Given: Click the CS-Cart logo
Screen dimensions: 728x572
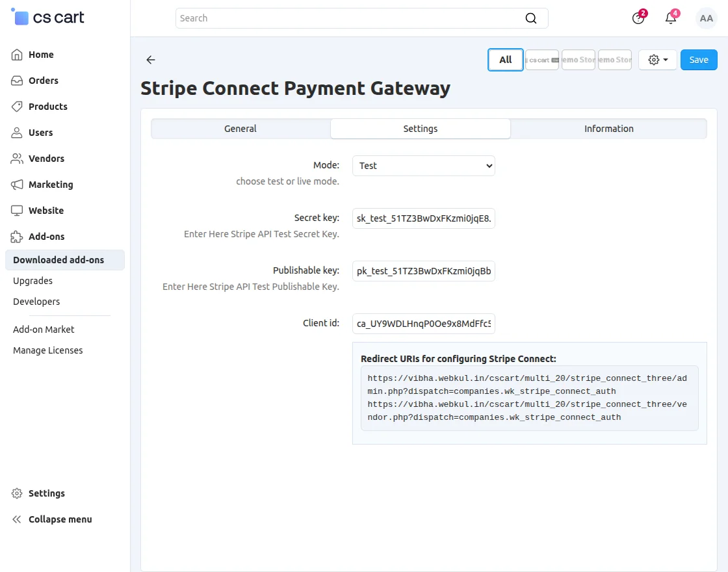Looking at the screenshot, I should pos(47,17).
